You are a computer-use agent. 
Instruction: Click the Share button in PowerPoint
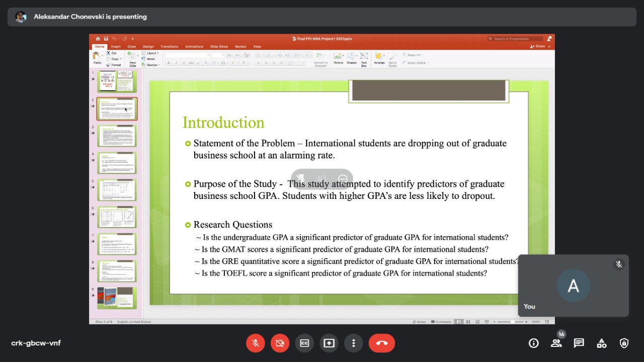(x=537, y=46)
